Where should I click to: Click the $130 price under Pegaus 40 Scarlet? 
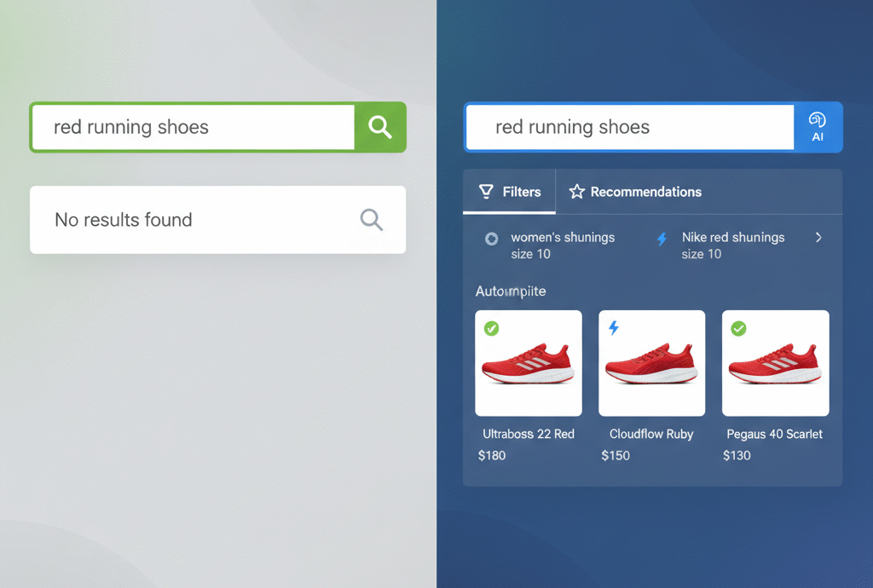tap(735, 455)
